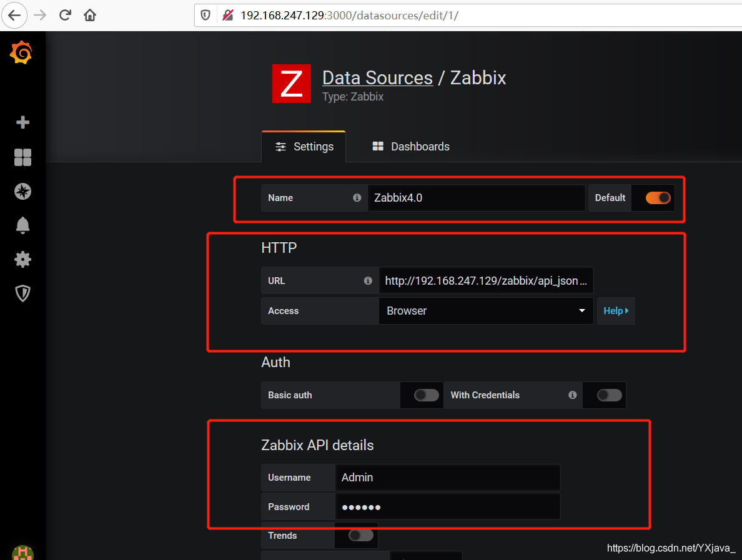Open the Configuration gear icon in sidebar

pos(22,259)
